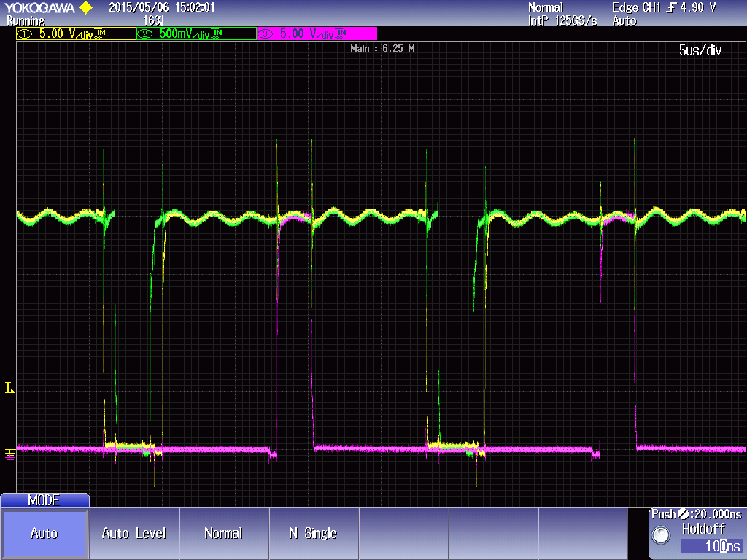Click the IntP 125GS/s sample rate text
747x560 pixels.
pyautogui.click(x=562, y=20)
